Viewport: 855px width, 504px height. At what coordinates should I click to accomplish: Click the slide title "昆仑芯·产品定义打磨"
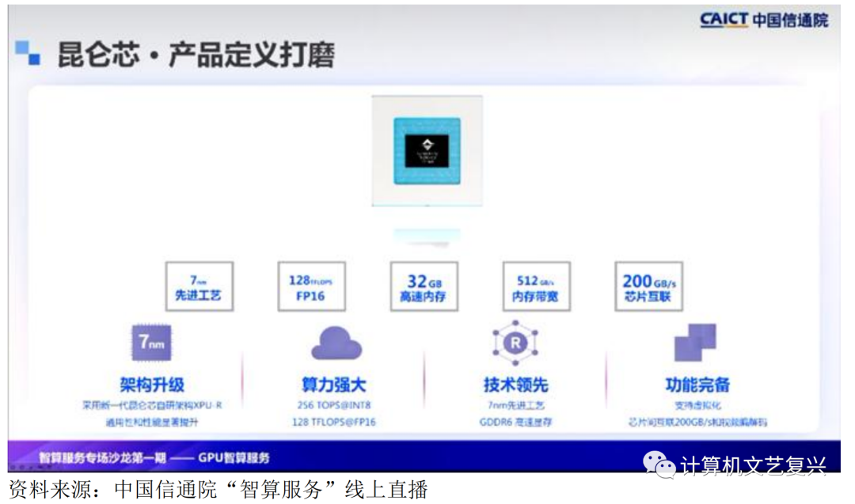pyautogui.click(x=196, y=55)
